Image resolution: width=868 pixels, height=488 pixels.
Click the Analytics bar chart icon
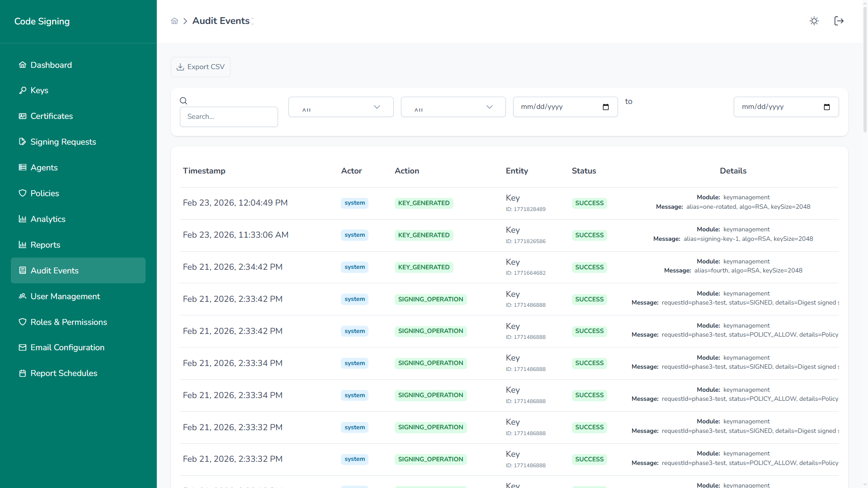tap(23, 219)
